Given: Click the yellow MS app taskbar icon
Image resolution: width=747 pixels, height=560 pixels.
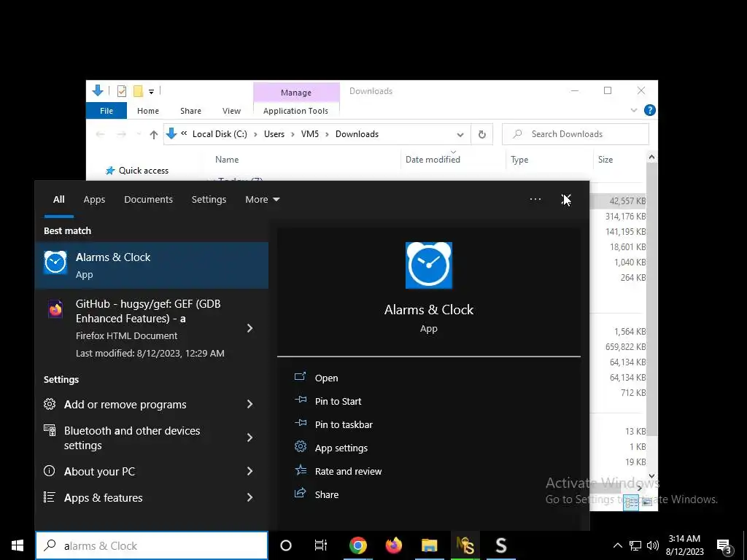Looking at the screenshot, I should tap(465, 545).
